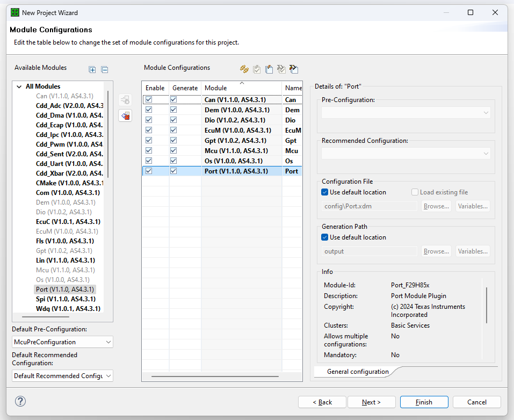Click the rightmost toolbar icon above the module table
Viewport: 514px width, 420px height.
click(x=293, y=69)
